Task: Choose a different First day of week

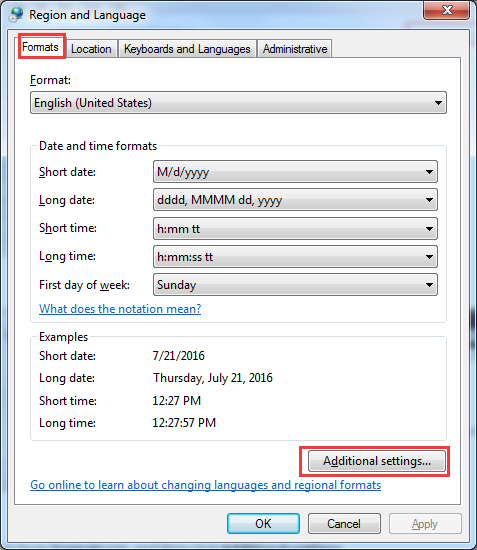Action: pos(295,284)
